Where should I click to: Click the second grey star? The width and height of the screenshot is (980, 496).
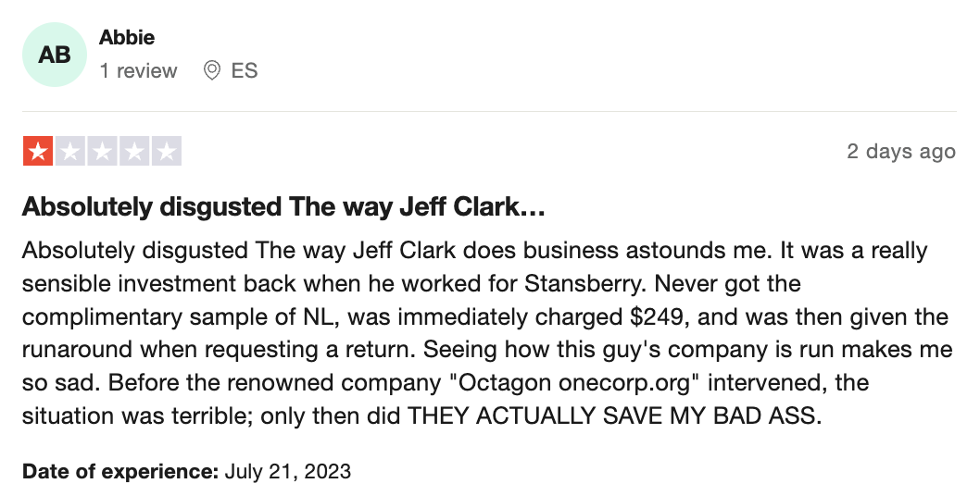point(70,151)
